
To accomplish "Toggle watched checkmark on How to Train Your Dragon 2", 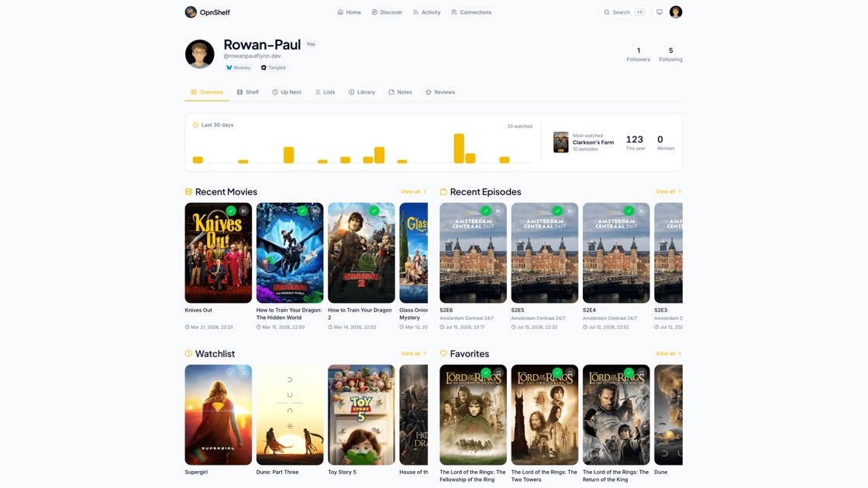I will 374,211.
